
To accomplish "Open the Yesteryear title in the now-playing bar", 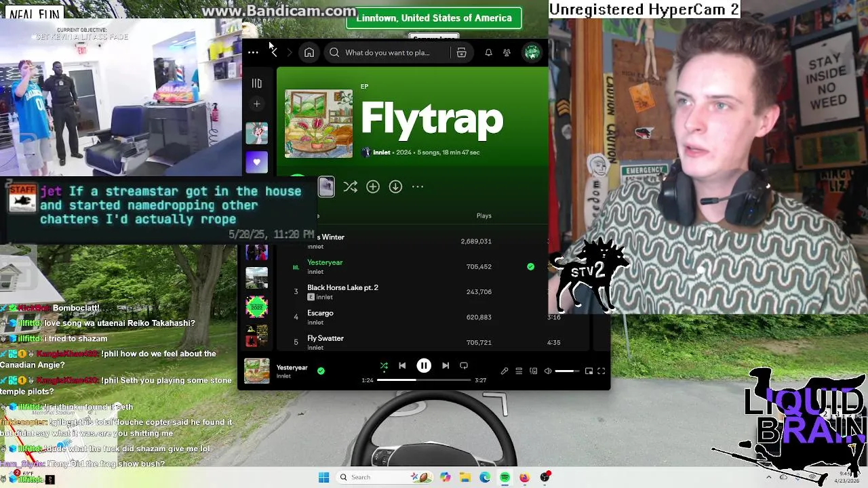I will (292, 367).
